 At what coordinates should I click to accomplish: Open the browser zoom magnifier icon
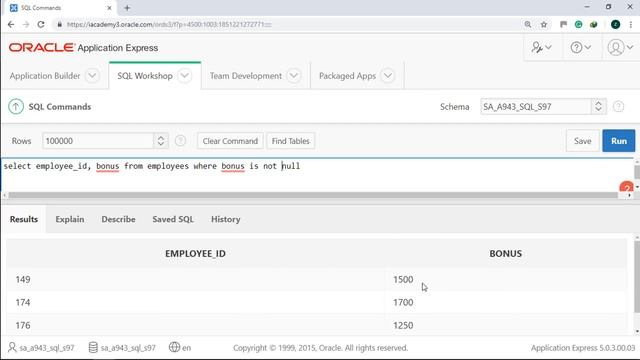pyautogui.click(x=528, y=24)
